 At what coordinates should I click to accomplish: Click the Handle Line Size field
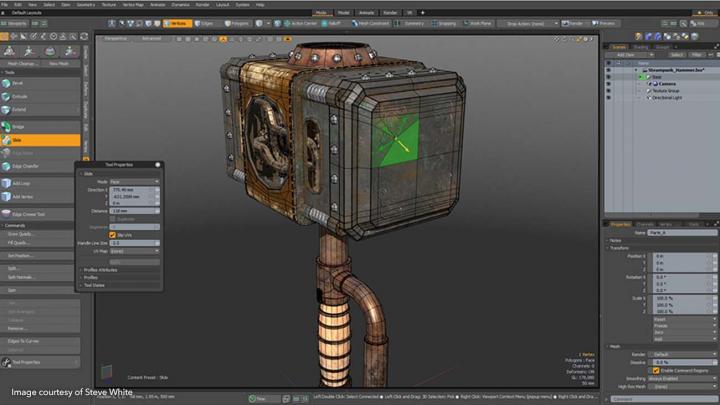click(x=135, y=243)
